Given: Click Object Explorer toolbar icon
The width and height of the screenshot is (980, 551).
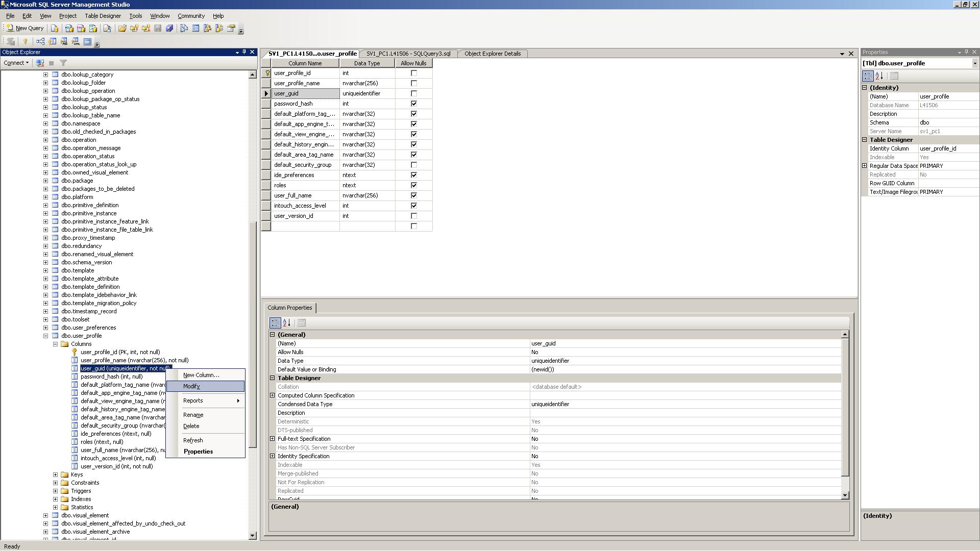Looking at the screenshot, I should click(207, 28).
